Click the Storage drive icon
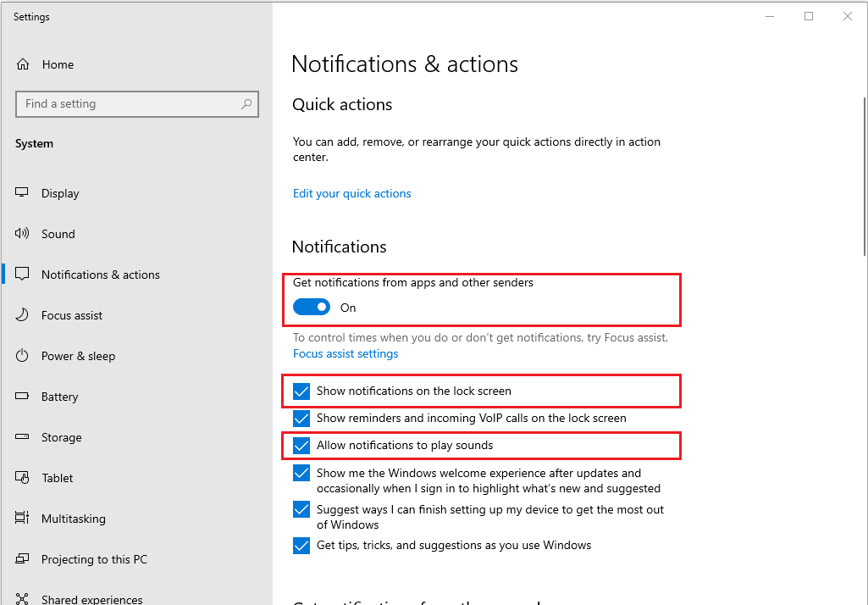Screen dimensions: 868x605 pyautogui.click(x=21, y=437)
